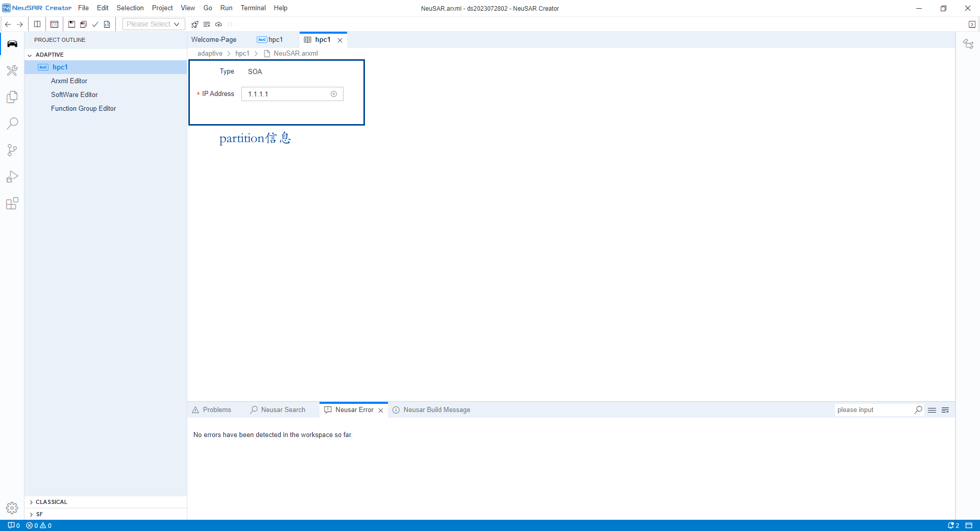Open the run and debug sidebar icon
The image size is (980, 531).
click(12, 177)
